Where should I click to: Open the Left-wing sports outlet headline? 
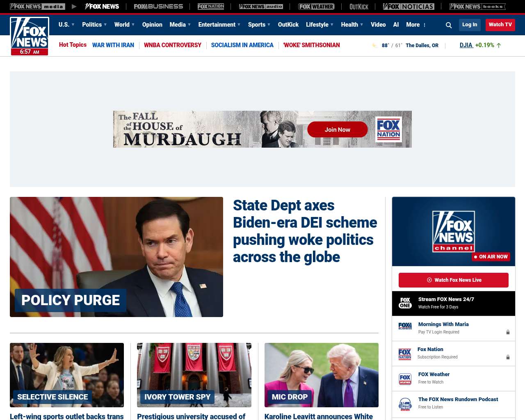point(67,416)
